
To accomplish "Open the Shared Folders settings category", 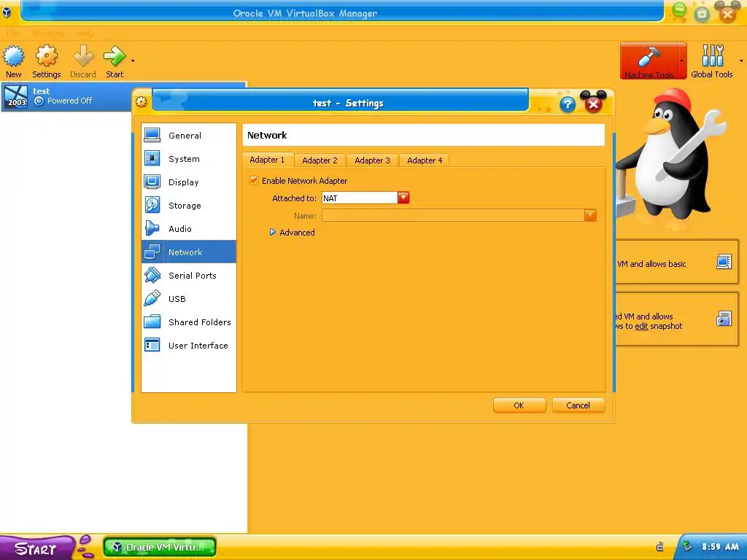I will [x=189, y=322].
